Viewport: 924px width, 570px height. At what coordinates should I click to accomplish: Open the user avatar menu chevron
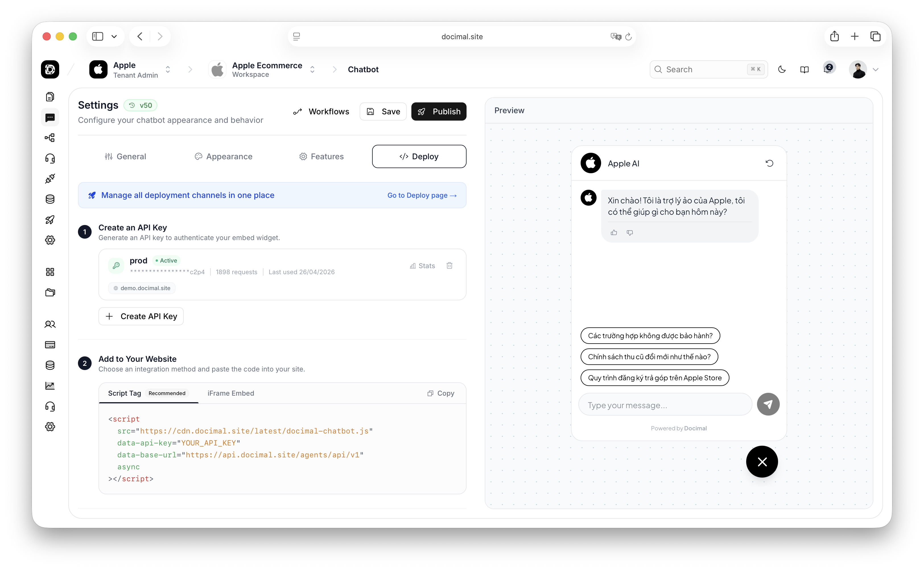point(876,69)
